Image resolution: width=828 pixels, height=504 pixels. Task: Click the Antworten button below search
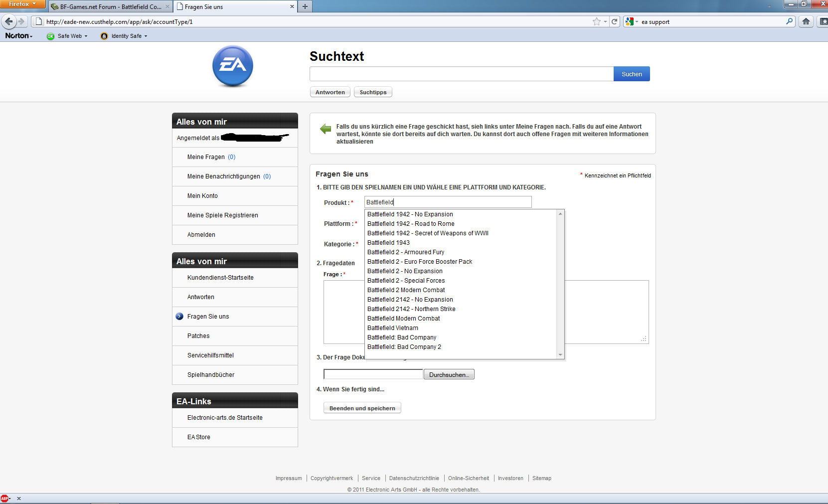point(330,92)
